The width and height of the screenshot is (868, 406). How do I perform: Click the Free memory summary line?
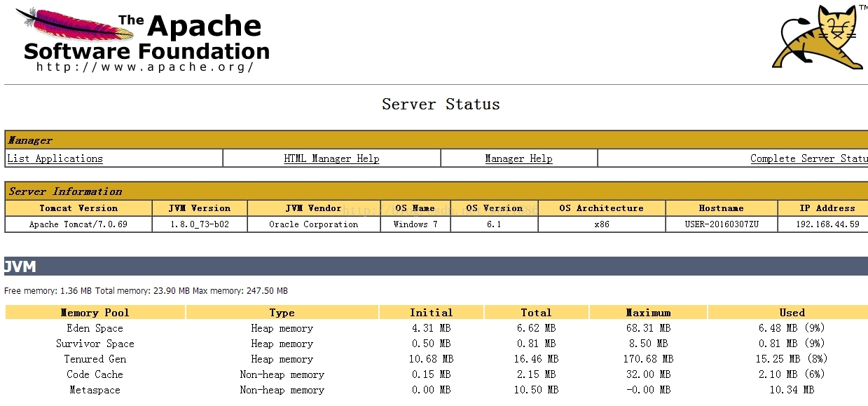pos(146,291)
